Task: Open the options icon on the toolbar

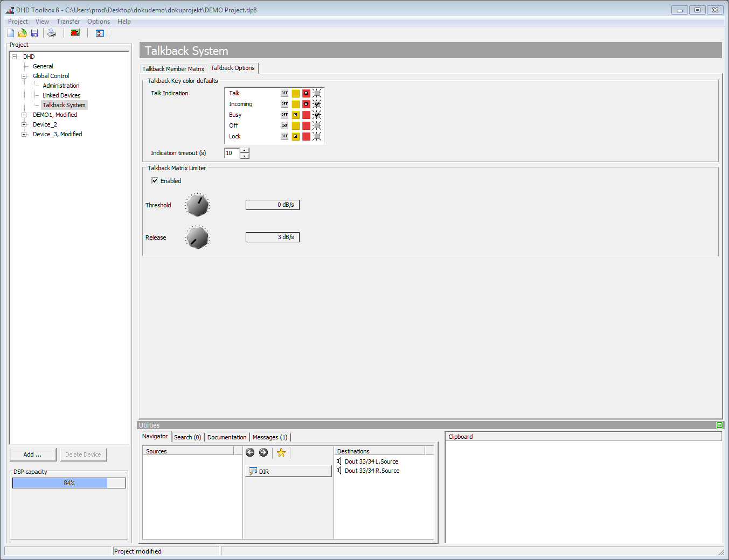Action: (x=100, y=33)
